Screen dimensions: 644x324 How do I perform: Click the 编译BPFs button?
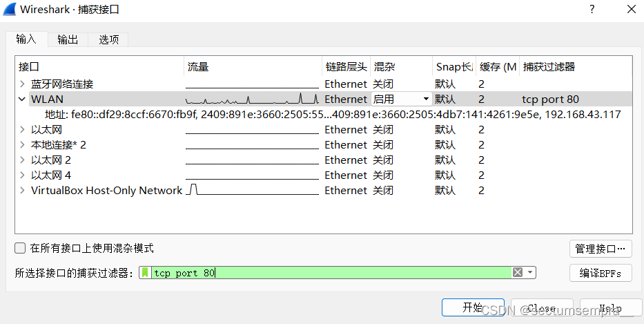pyautogui.click(x=601, y=273)
